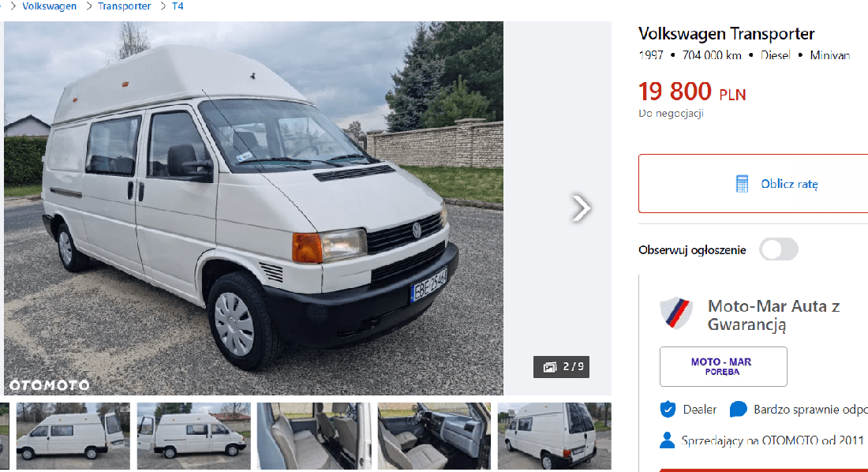This screenshot has width=868, height=472.
Task: Open the Volkswagen breadcrumb link
Action: 49,6
